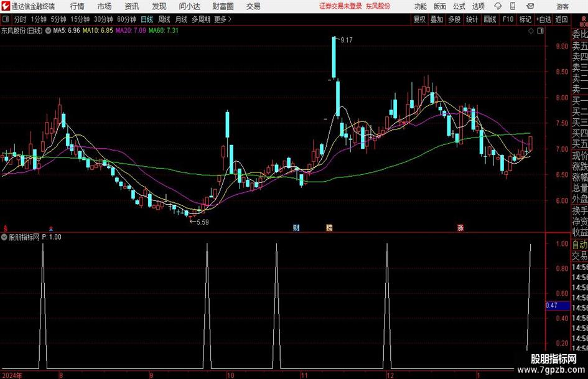The height and width of the screenshot is (379, 588).
Task: Click the mobile phone icon
Action: pos(513,6)
